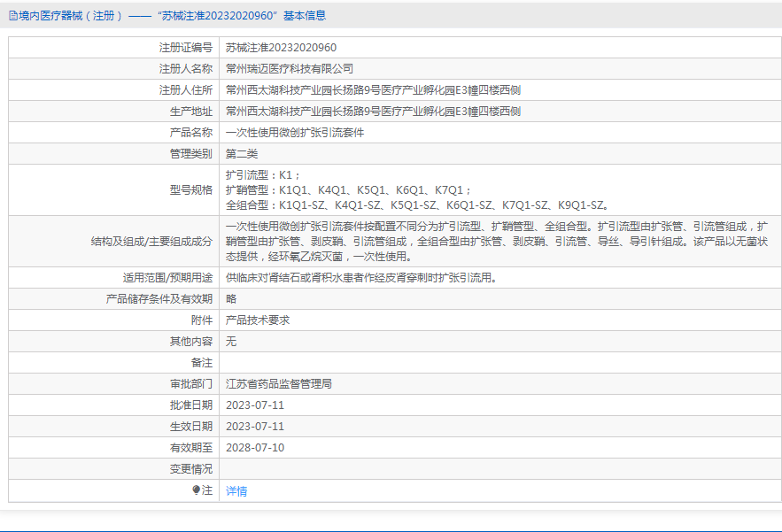Click the 生产地址 address value

click(x=373, y=112)
